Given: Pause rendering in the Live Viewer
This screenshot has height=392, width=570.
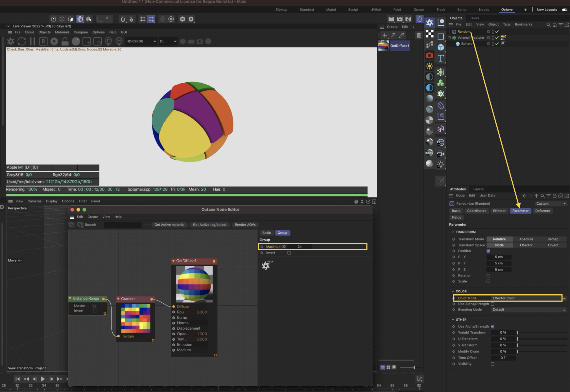Looking at the screenshot, I should tap(32, 41).
